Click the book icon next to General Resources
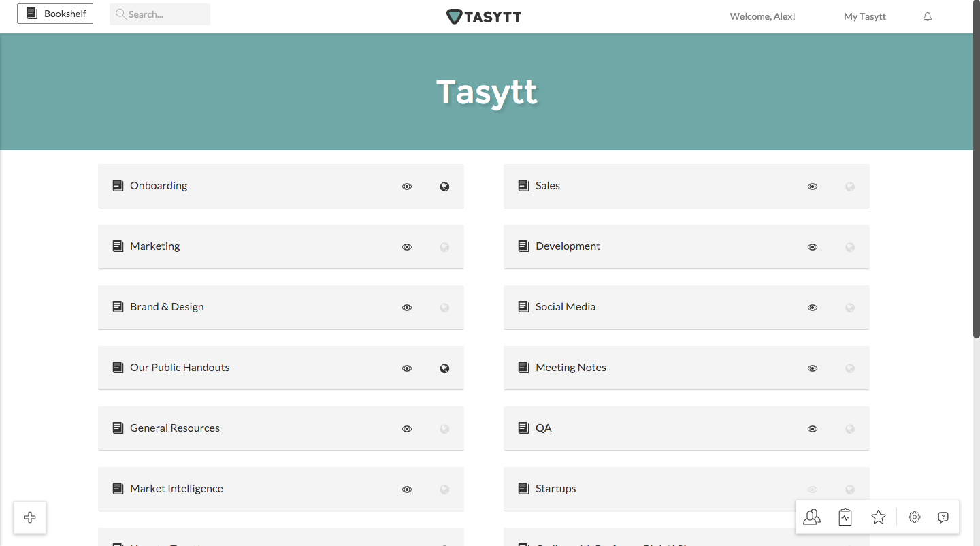The width and height of the screenshot is (980, 546). pyautogui.click(x=118, y=428)
